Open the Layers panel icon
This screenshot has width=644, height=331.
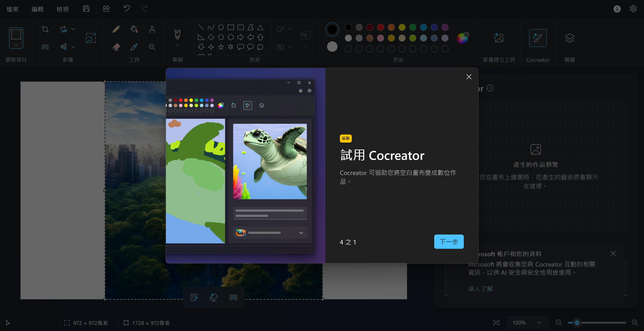(569, 38)
